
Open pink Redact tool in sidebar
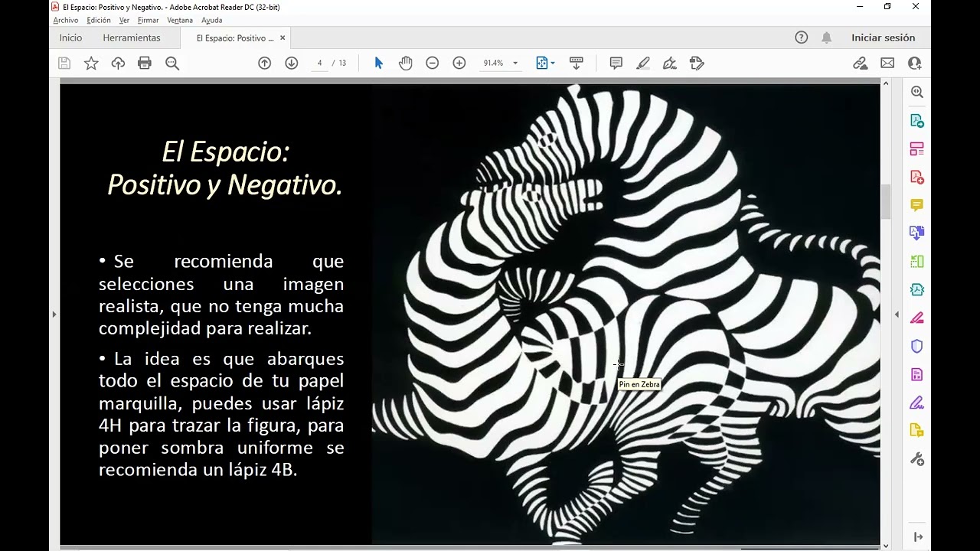click(x=916, y=318)
